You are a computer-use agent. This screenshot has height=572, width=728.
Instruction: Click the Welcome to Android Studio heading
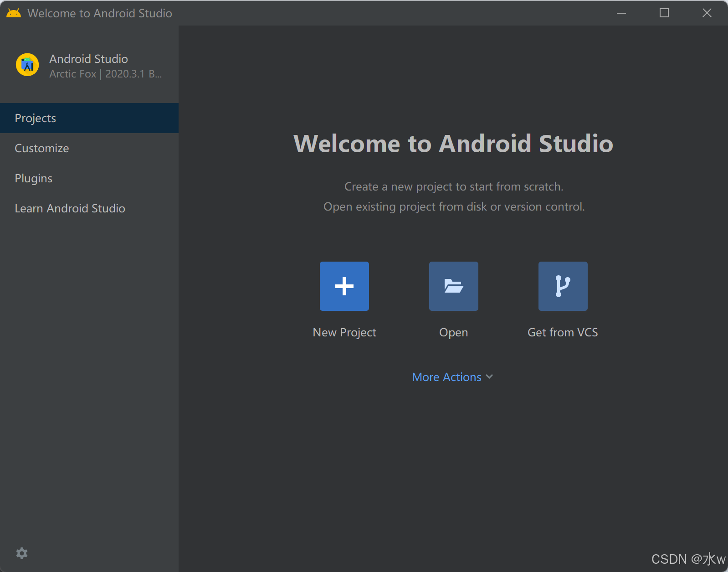point(453,144)
